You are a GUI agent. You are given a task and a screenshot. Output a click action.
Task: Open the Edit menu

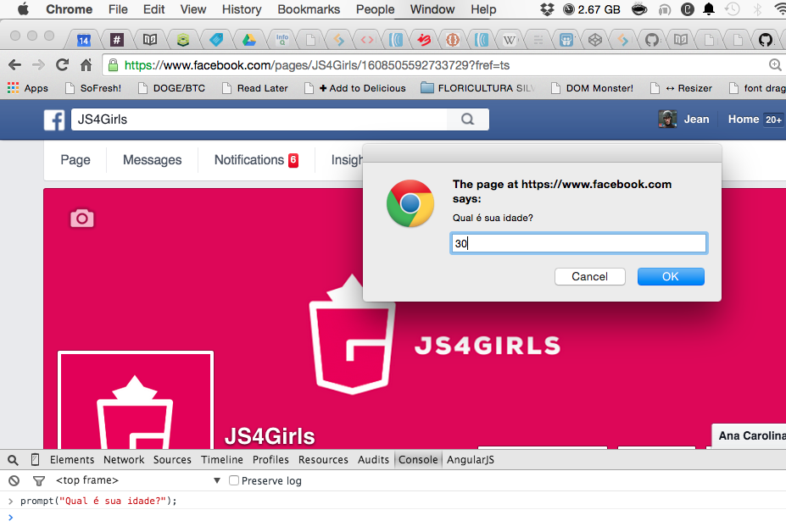pyautogui.click(x=153, y=9)
